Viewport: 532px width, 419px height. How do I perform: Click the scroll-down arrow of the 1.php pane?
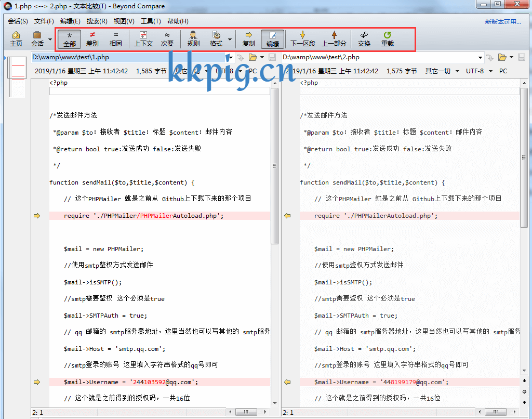(275, 403)
